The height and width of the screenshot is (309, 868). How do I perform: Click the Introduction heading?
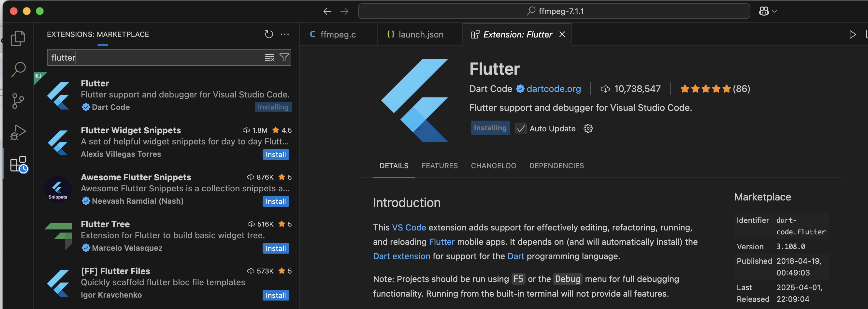(x=407, y=203)
